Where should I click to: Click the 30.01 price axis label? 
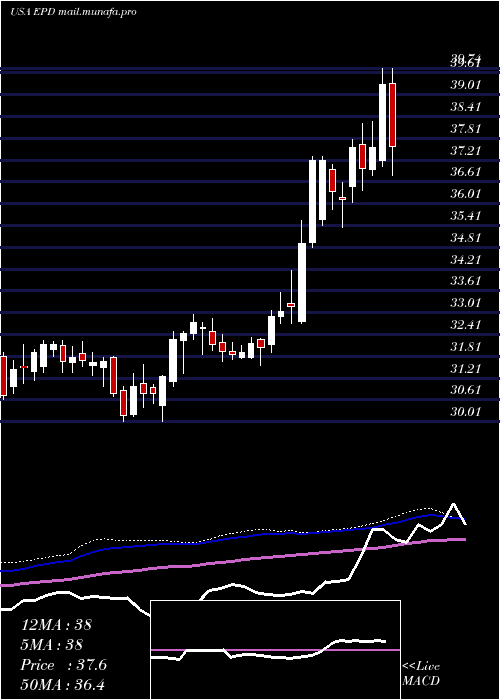[x=465, y=412]
